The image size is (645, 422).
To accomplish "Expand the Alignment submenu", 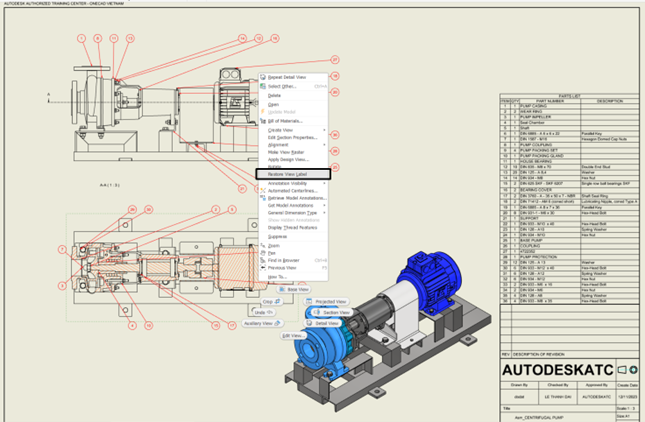I will [279, 144].
